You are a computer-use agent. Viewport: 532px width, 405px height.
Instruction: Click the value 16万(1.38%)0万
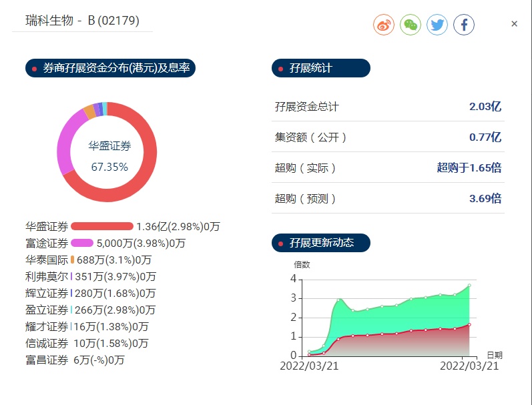(111, 327)
